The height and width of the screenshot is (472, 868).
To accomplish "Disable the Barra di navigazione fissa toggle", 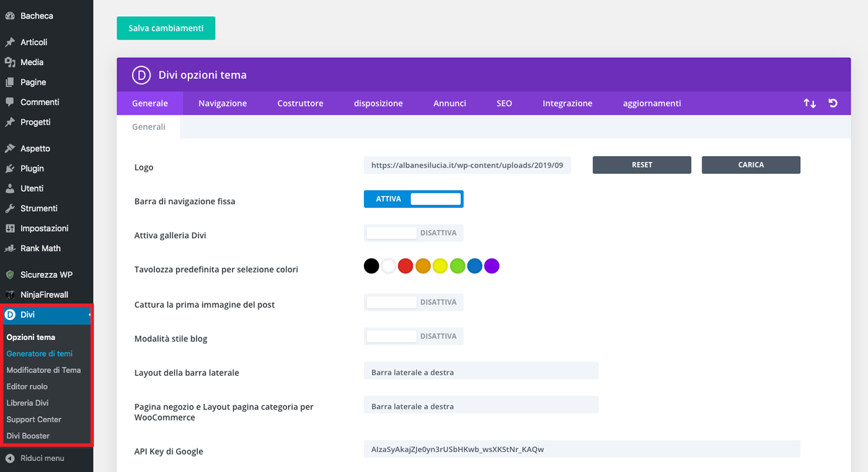I will point(414,199).
